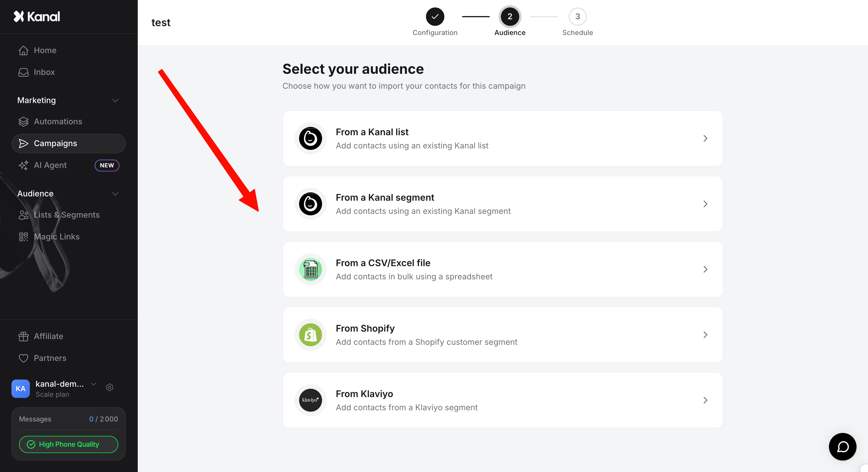868x472 pixels.
Task: Open the kanal-demo workspace dropdown
Action: (x=94, y=384)
